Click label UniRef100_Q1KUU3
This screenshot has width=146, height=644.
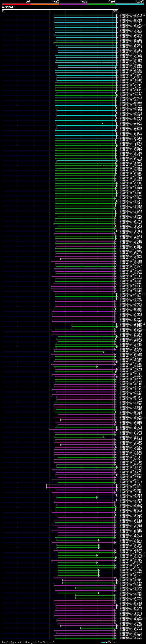tap(131, 183)
